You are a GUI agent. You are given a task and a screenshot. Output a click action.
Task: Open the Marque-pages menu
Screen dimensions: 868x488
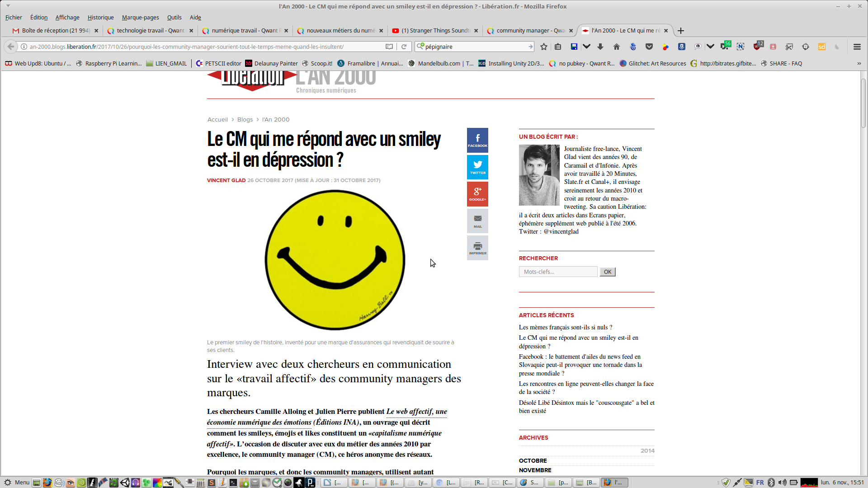140,17
